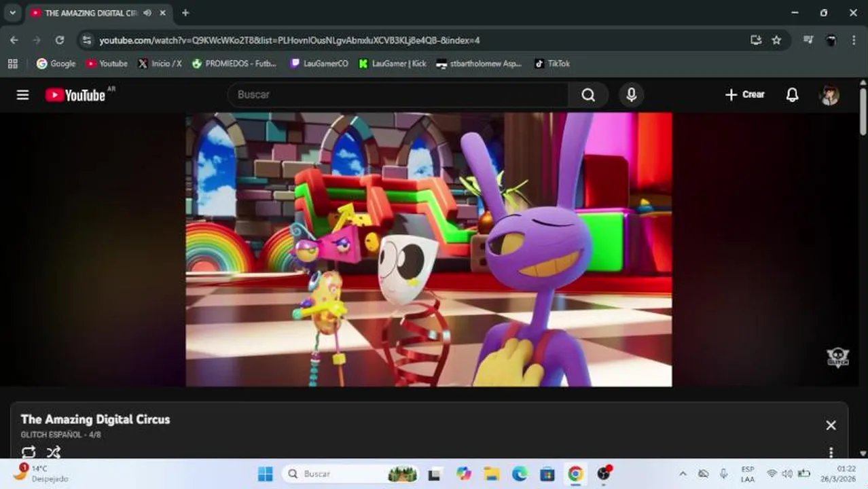The width and height of the screenshot is (868, 489).
Task: Open the Crear upload menu
Action: click(745, 95)
